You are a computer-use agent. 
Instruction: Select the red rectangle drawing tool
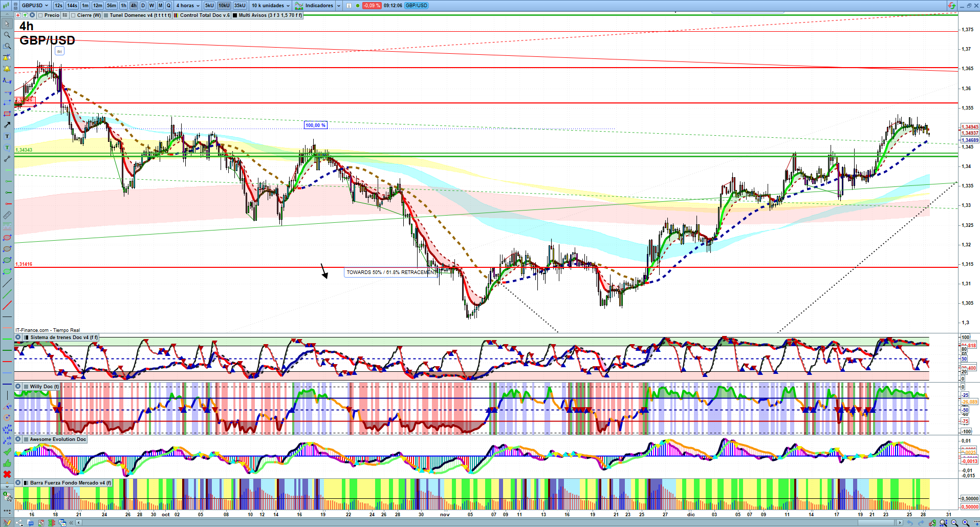(x=7, y=114)
